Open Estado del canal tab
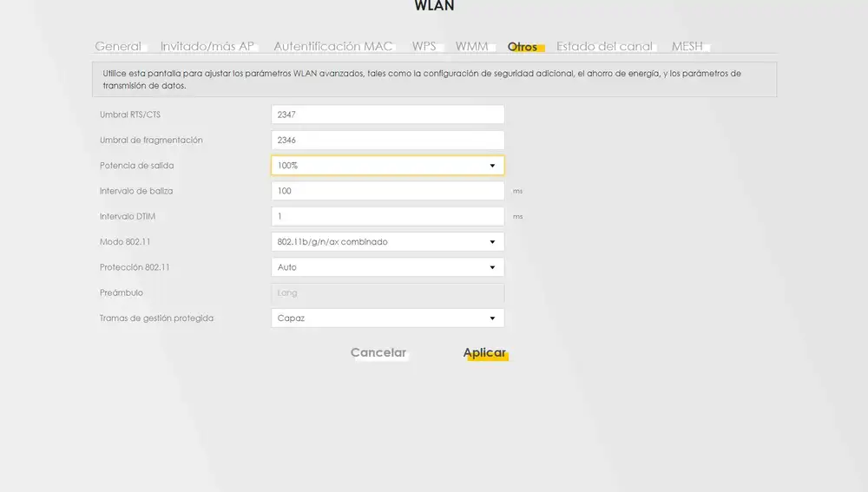Image resolution: width=868 pixels, height=492 pixels. coord(604,46)
